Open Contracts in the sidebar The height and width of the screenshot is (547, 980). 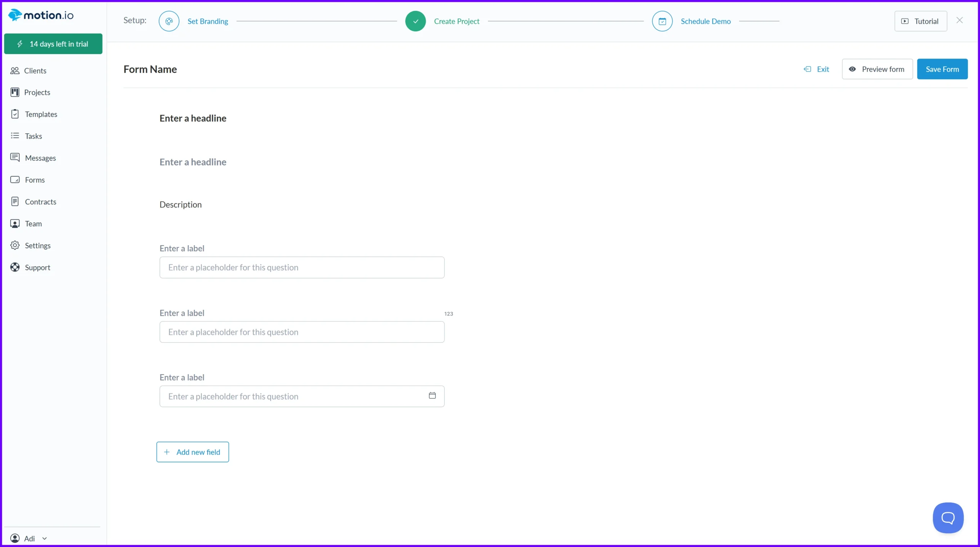[40, 202]
